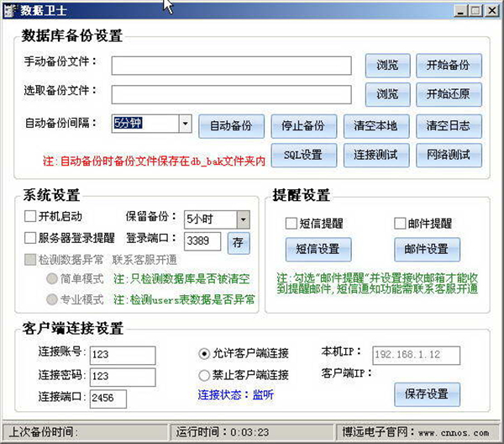Run 网络测试

(449, 156)
